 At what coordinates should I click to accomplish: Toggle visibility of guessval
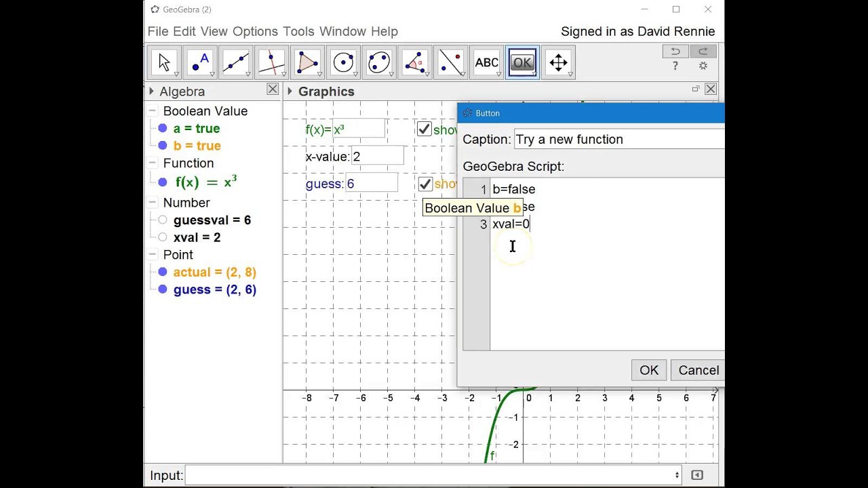pos(163,220)
